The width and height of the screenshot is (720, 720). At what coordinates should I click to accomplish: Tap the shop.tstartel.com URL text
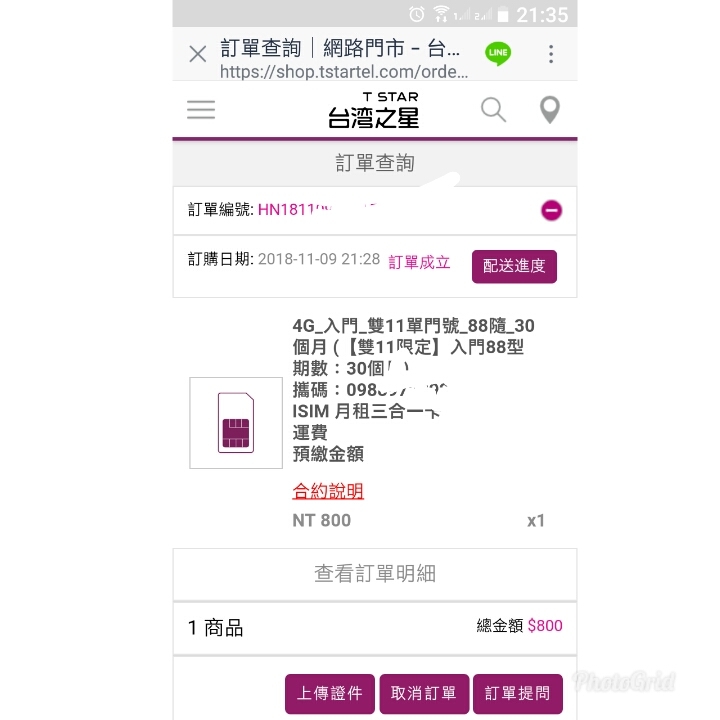point(344,72)
